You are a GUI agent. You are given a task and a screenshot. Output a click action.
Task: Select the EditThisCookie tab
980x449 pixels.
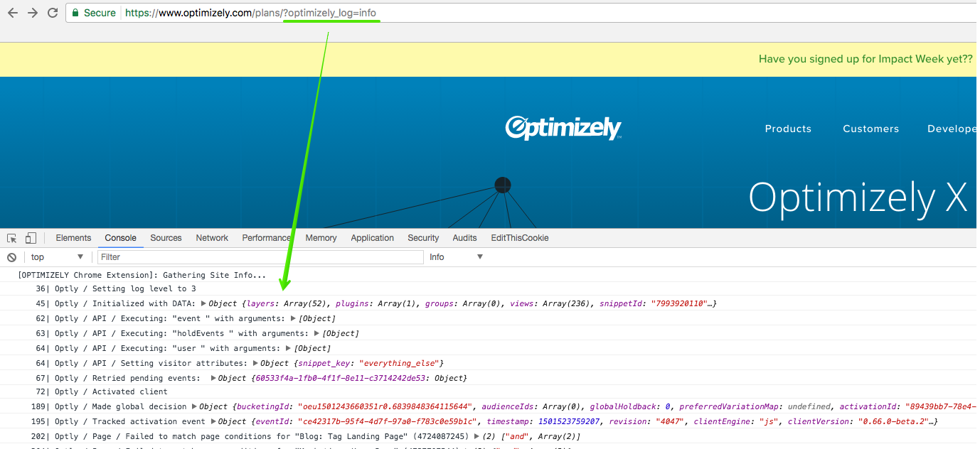click(x=519, y=238)
